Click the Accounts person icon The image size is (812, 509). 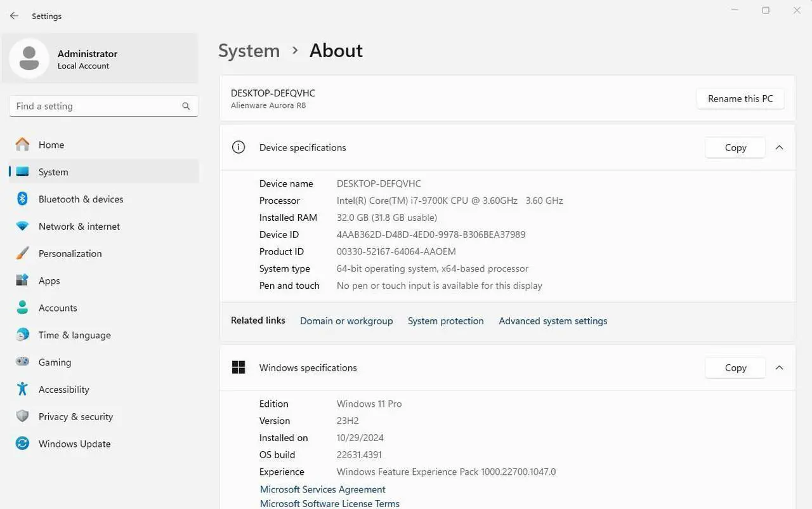click(x=22, y=307)
